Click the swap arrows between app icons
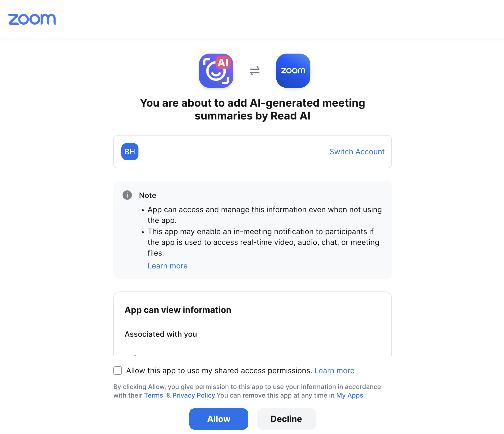 pyautogui.click(x=255, y=71)
